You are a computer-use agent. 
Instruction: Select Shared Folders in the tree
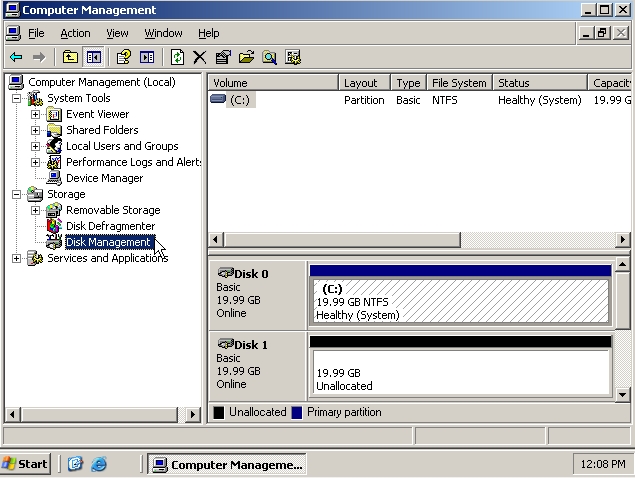[102, 130]
